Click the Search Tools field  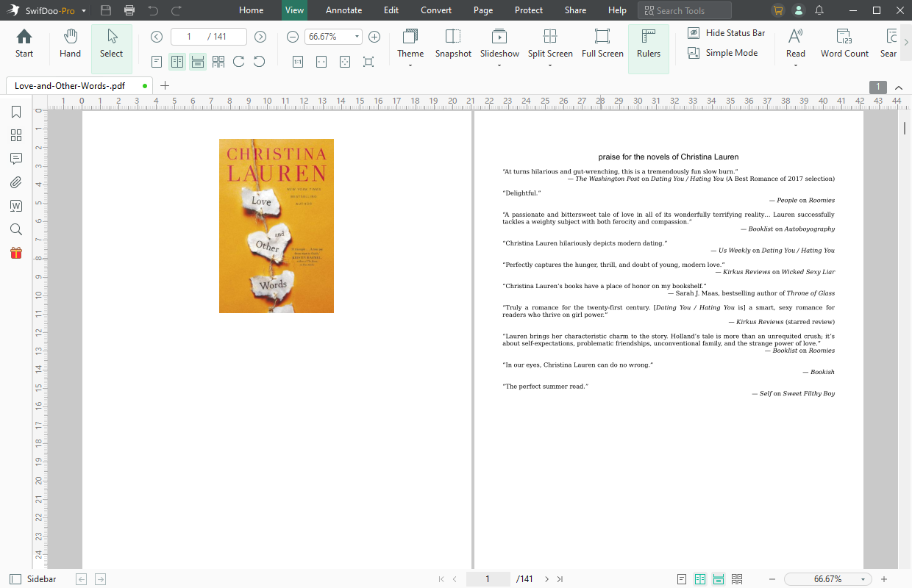coord(685,10)
